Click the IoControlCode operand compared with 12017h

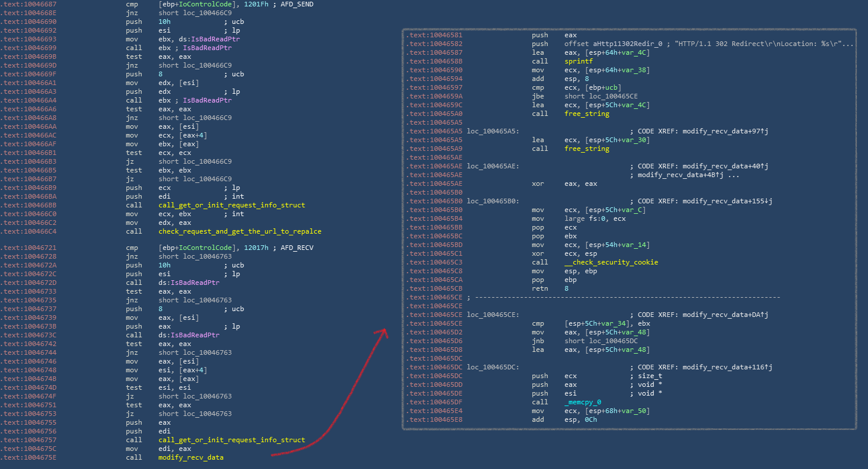(196, 248)
